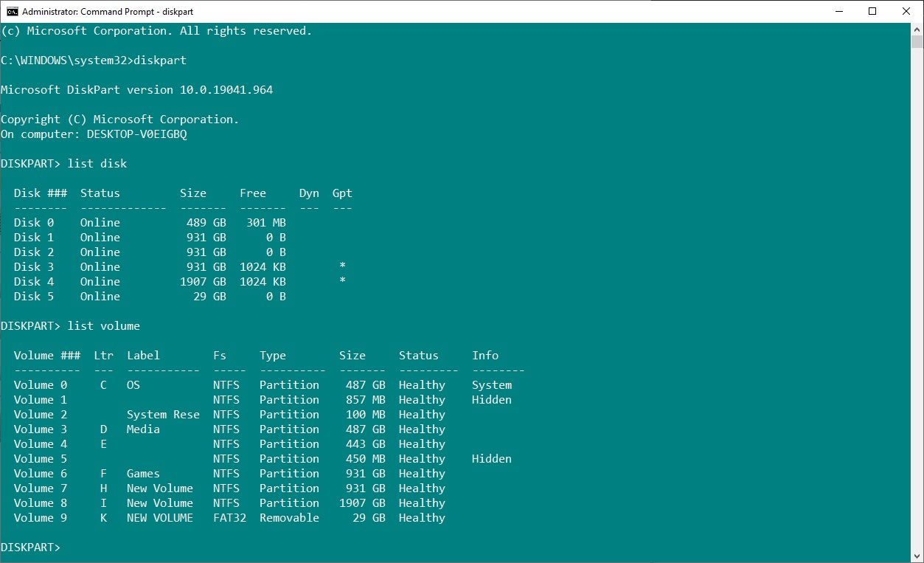Click Disk 0 free space '301 MB'
Image resolution: width=924 pixels, height=563 pixels.
coord(266,223)
